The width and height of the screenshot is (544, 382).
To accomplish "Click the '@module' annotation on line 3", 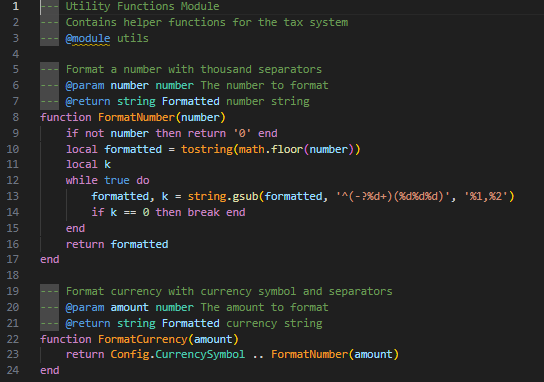I will [x=88, y=38].
